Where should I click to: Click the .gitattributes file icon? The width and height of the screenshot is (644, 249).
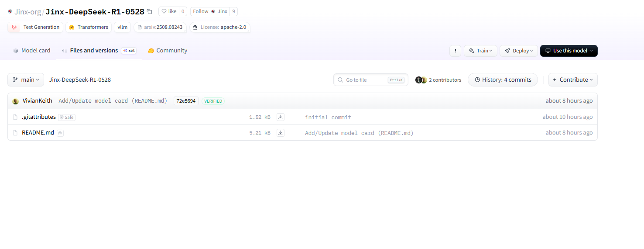16,117
